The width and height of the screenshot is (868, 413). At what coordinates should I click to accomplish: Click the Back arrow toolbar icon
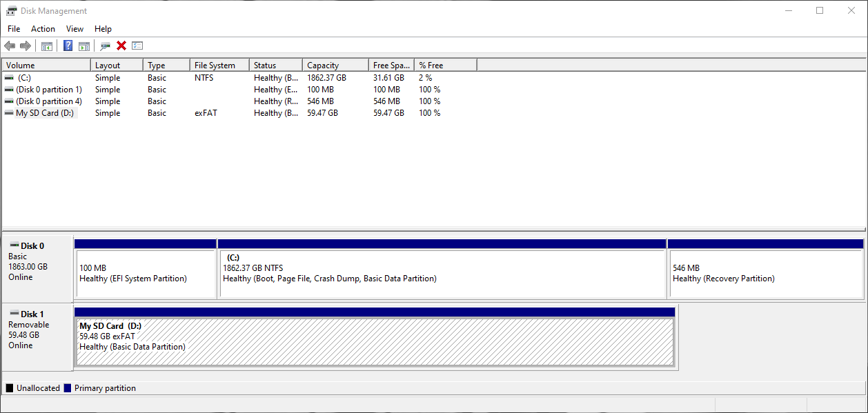(x=10, y=46)
